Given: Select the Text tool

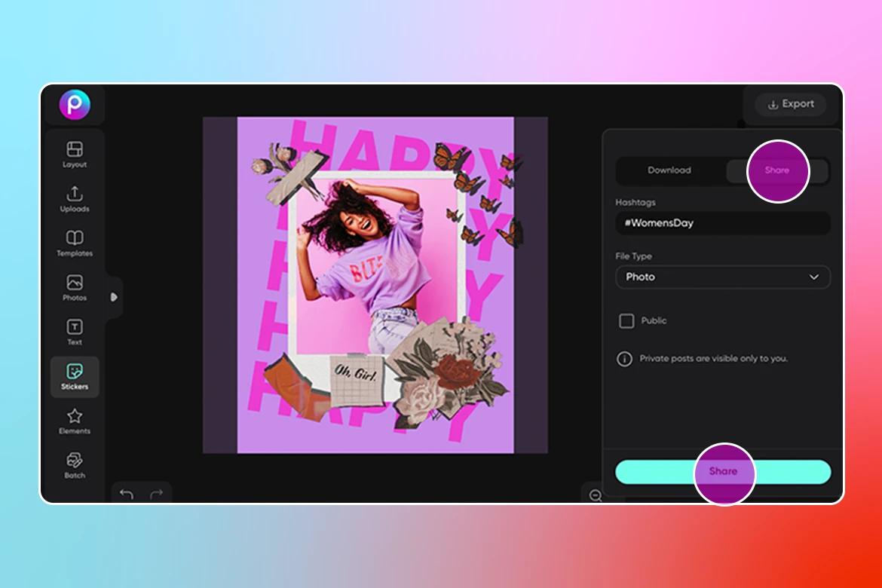Looking at the screenshot, I should (x=75, y=331).
